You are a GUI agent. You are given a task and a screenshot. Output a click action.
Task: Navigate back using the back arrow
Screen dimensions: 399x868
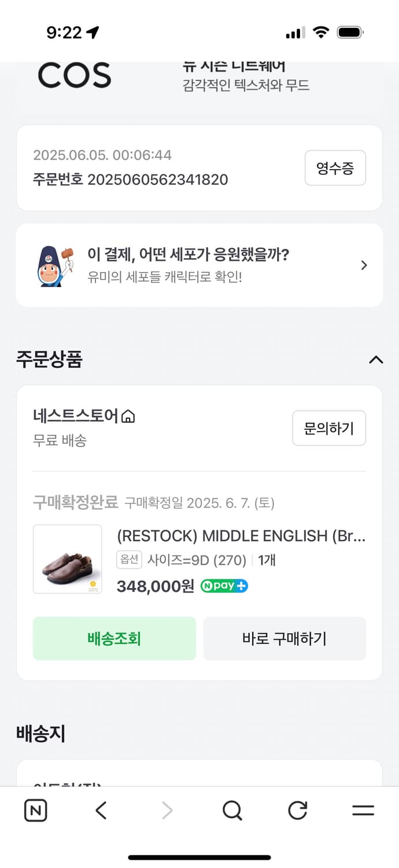pyautogui.click(x=101, y=810)
